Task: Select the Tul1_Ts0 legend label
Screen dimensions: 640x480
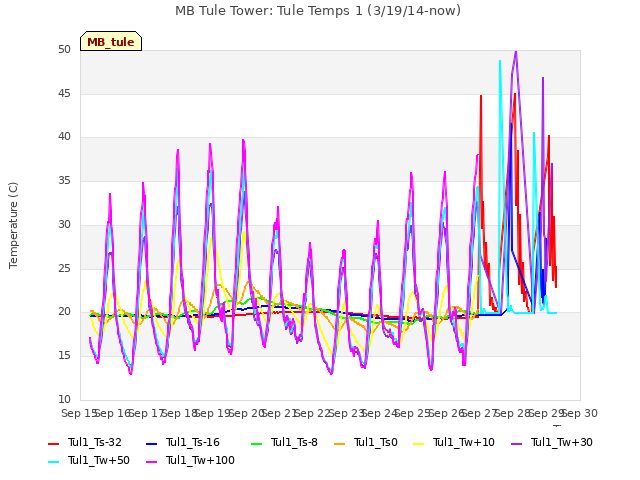Action: (x=376, y=442)
